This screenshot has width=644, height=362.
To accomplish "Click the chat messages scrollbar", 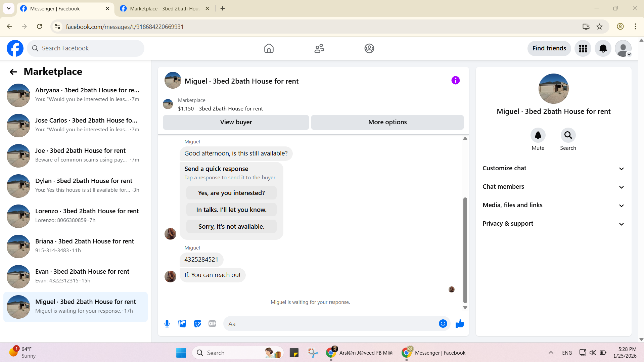I will point(465,250).
